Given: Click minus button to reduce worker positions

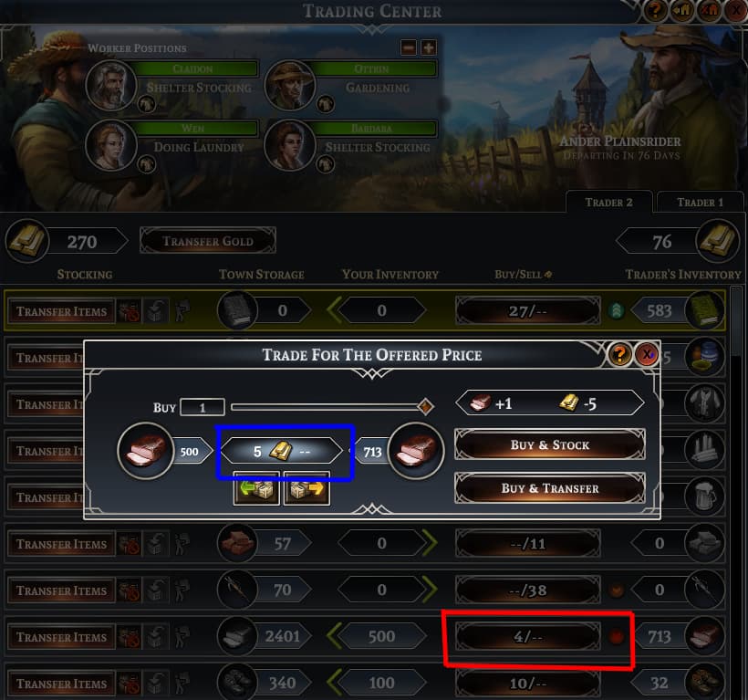Looking at the screenshot, I should click(409, 47).
